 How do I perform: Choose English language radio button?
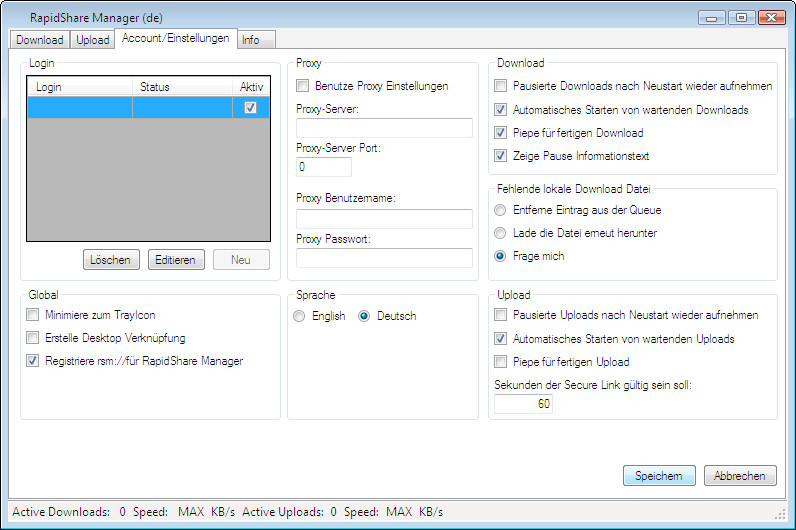click(x=300, y=316)
